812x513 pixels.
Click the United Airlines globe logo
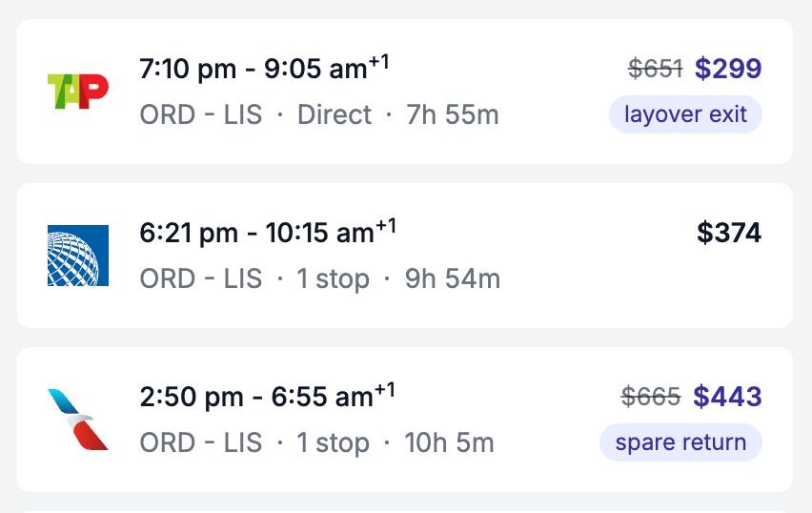(78, 256)
